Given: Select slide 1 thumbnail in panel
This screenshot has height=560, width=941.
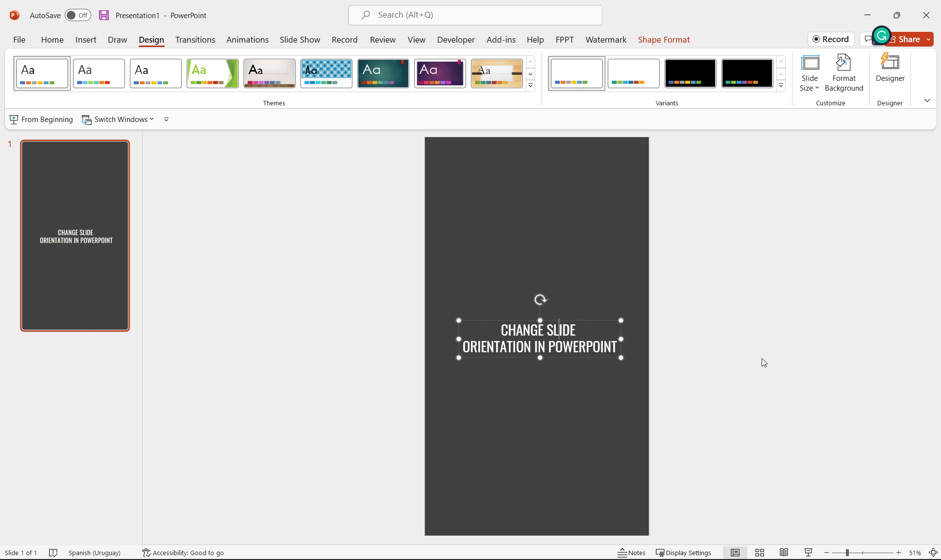Looking at the screenshot, I should 74,235.
